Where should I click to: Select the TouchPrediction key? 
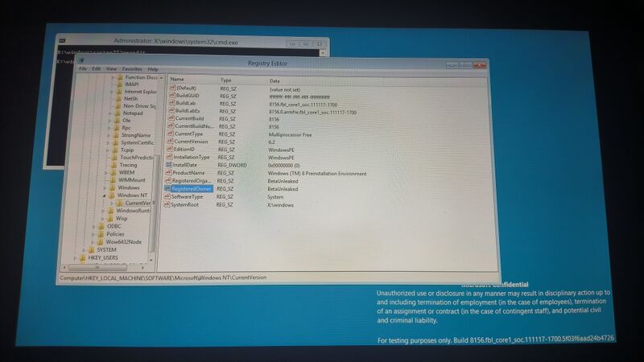136,157
